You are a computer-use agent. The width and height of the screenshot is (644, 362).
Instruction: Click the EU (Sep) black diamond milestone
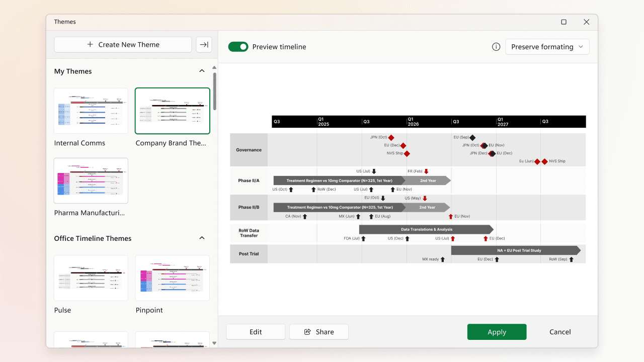[472, 137]
